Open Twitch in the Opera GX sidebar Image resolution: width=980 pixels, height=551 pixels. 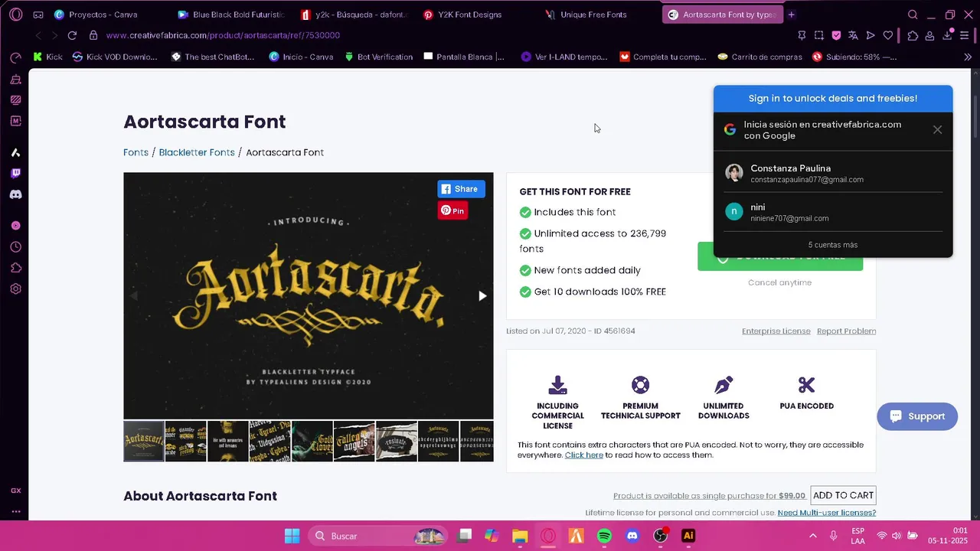click(15, 174)
